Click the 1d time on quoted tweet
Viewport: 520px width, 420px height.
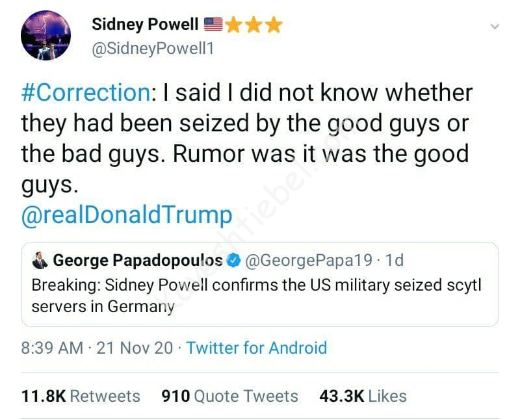pyautogui.click(x=394, y=261)
